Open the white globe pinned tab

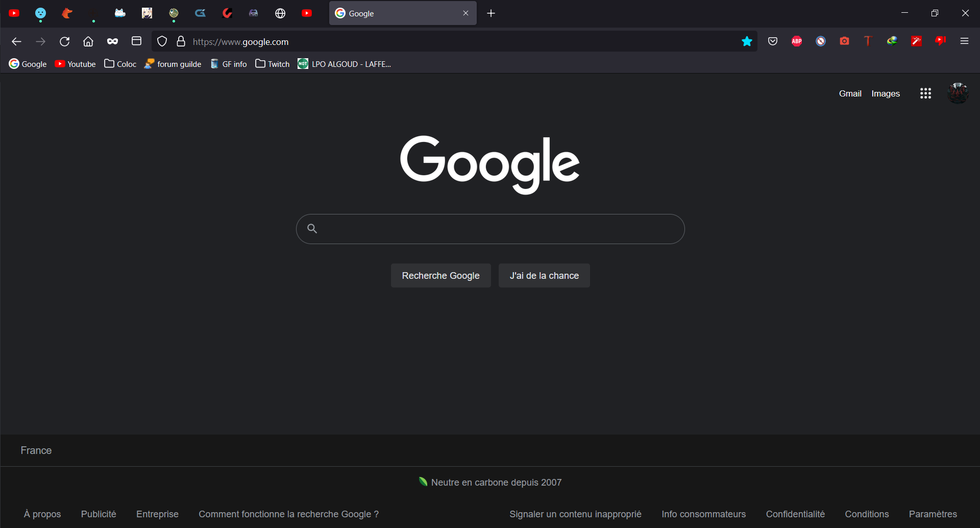[x=280, y=13]
